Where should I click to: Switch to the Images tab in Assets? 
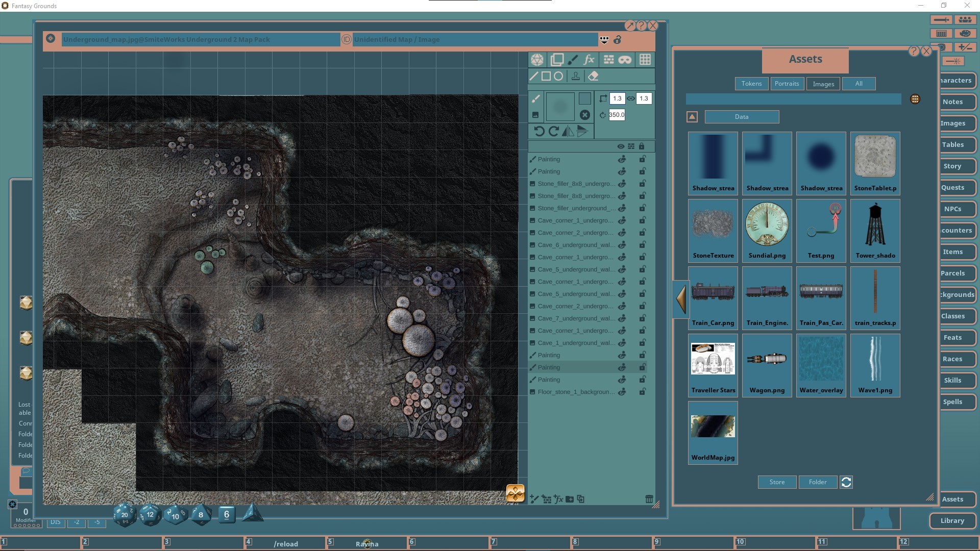822,83
